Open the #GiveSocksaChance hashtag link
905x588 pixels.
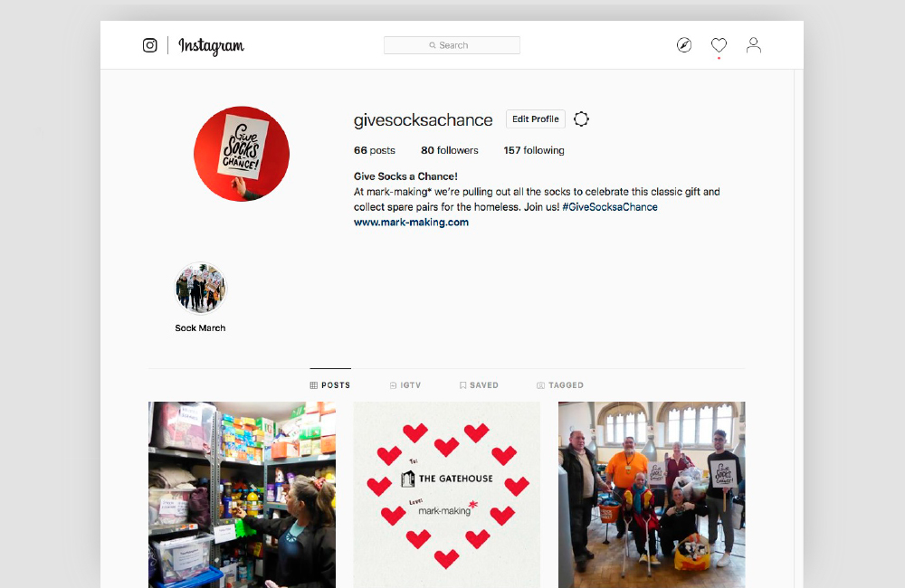click(610, 207)
